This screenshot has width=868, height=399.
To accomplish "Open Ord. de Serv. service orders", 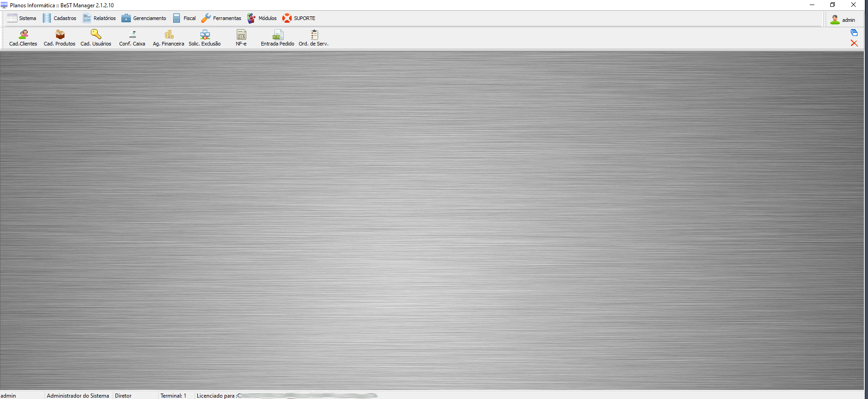I will coord(314,38).
